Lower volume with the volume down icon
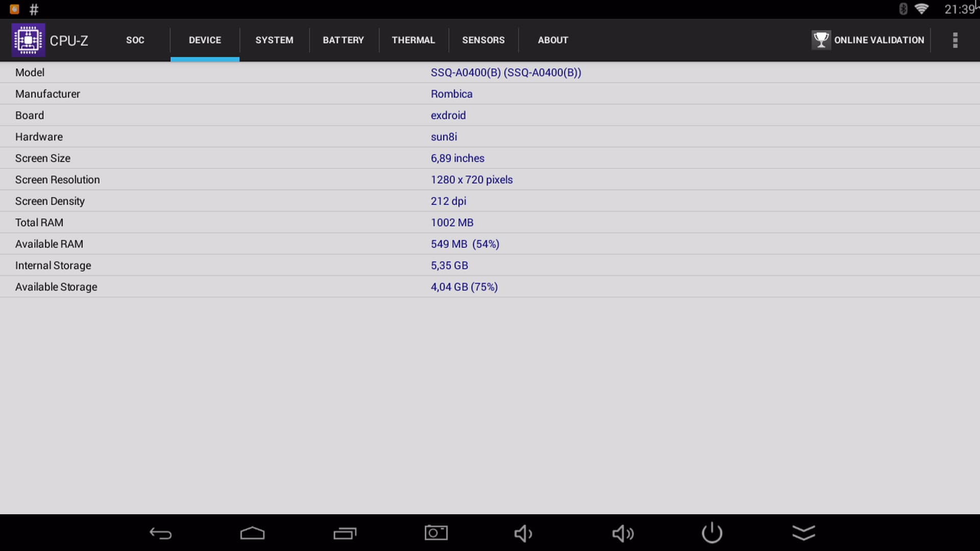The width and height of the screenshot is (980, 551). (523, 534)
